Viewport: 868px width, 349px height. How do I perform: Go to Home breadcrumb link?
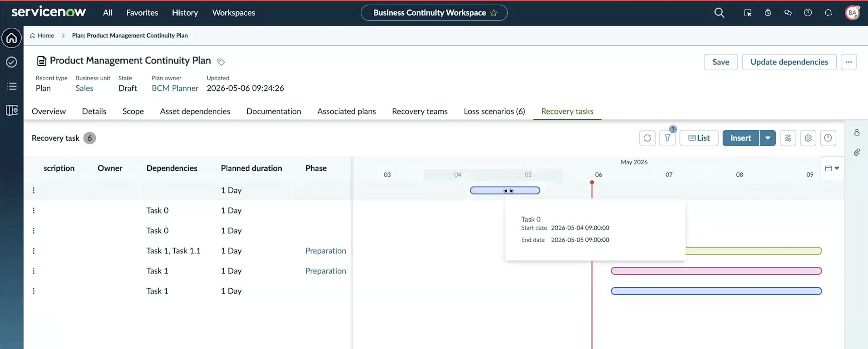[x=42, y=36]
